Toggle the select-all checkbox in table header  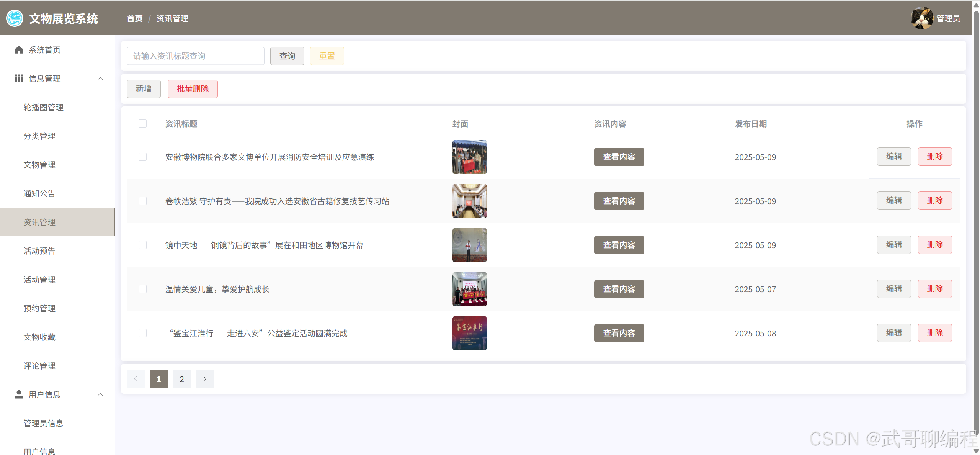(142, 124)
